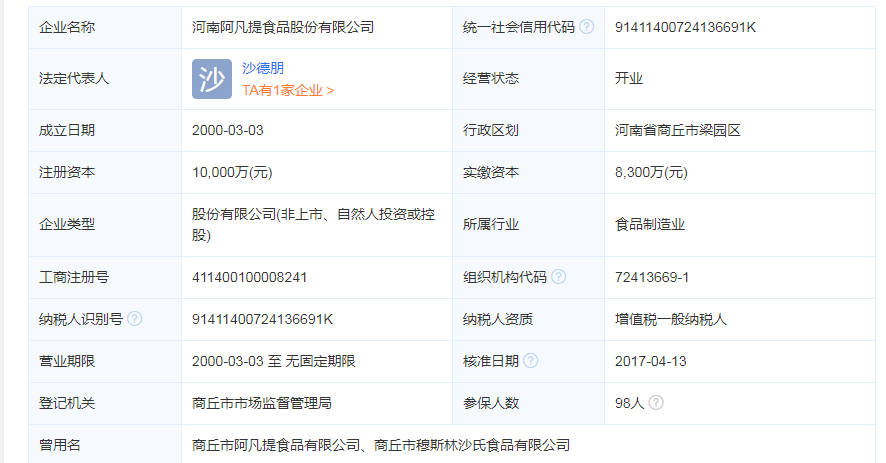
Task: Select the 所属行业 label
Action: pos(490,224)
